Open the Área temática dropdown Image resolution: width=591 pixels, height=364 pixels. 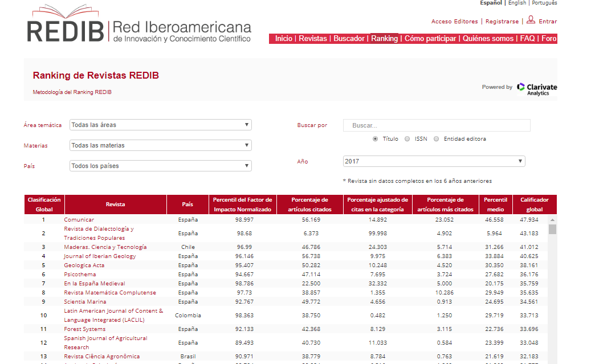coord(160,125)
